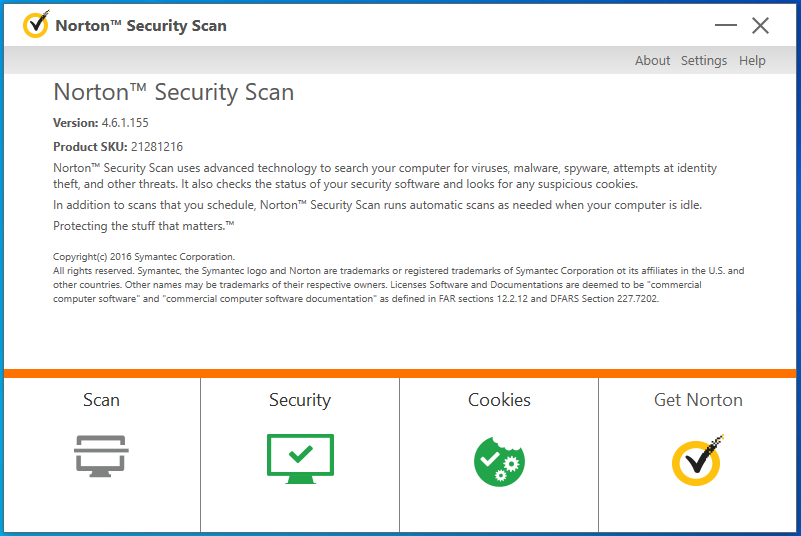Open the Settings menu
Screen dimensions: 801x536
click(x=704, y=61)
